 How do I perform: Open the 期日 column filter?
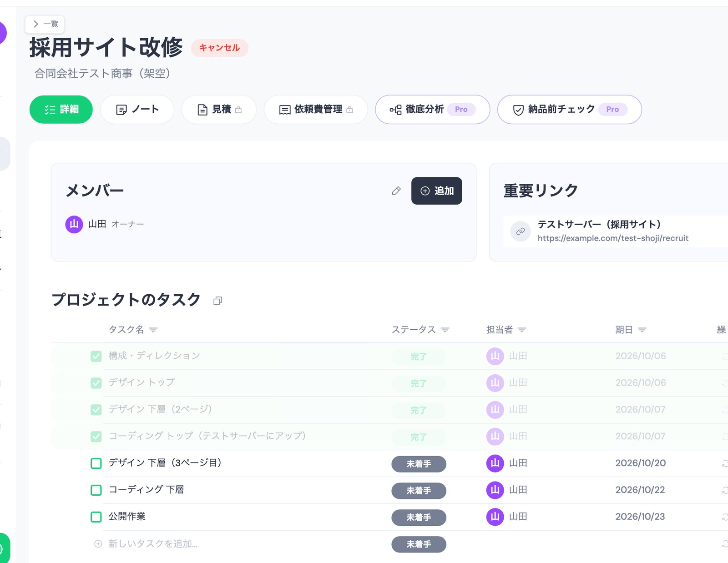[x=642, y=330]
